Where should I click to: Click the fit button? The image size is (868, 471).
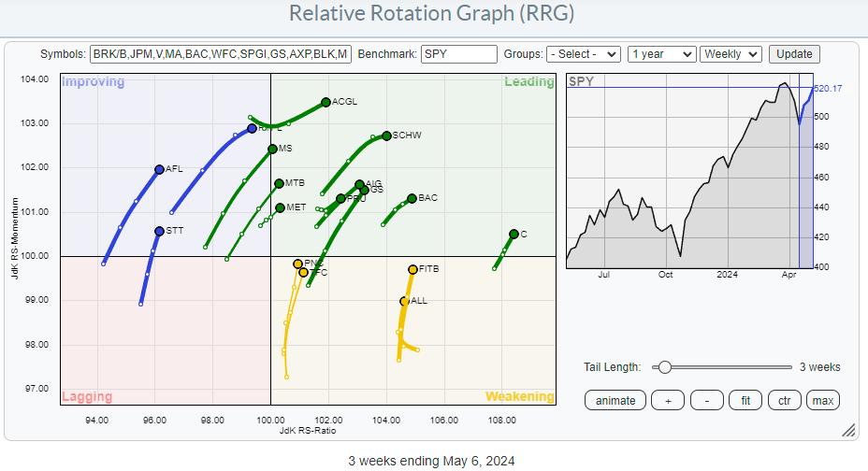tap(745, 400)
